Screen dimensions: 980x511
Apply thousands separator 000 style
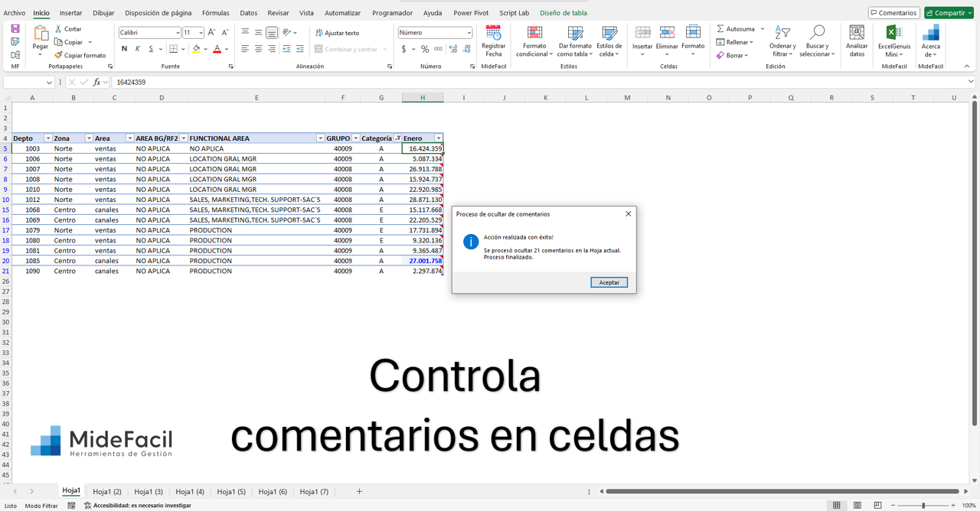[438, 49]
